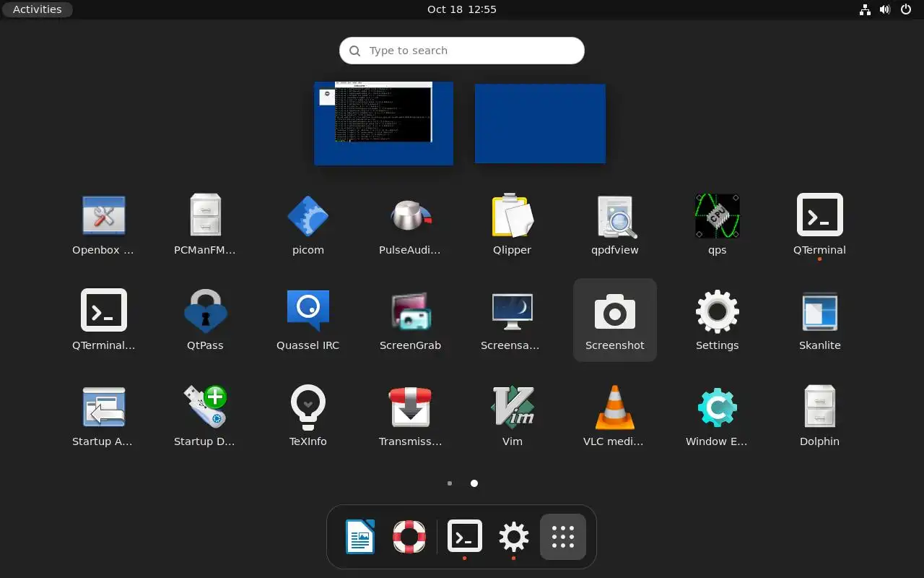Open the clock and calendar menu
Image resolution: width=924 pixels, height=578 pixels.
pyautogui.click(x=462, y=9)
